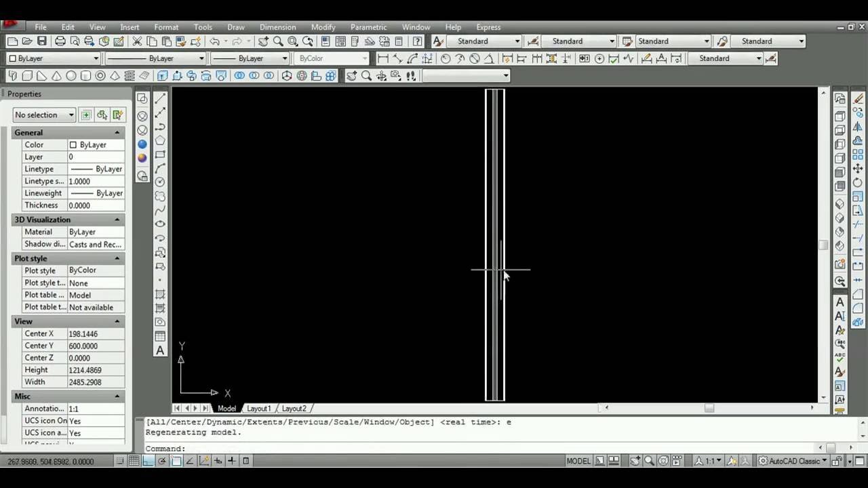Toggle MODEL space button in status bar
The width and height of the screenshot is (868, 488).
578,461
